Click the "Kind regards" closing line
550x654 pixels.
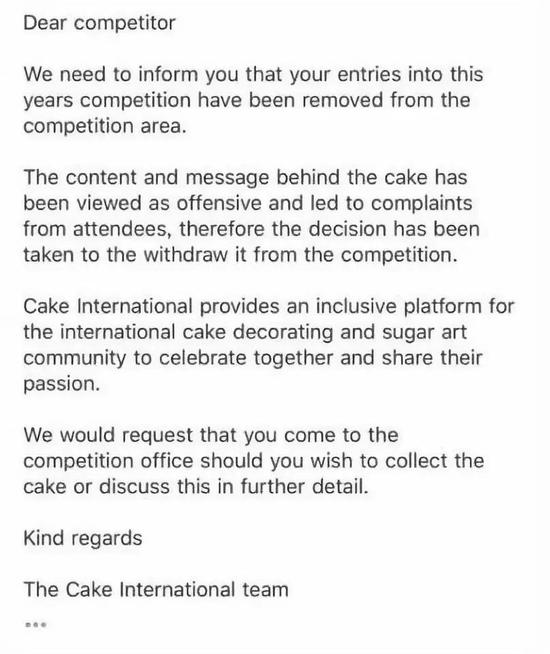coord(83,538)
